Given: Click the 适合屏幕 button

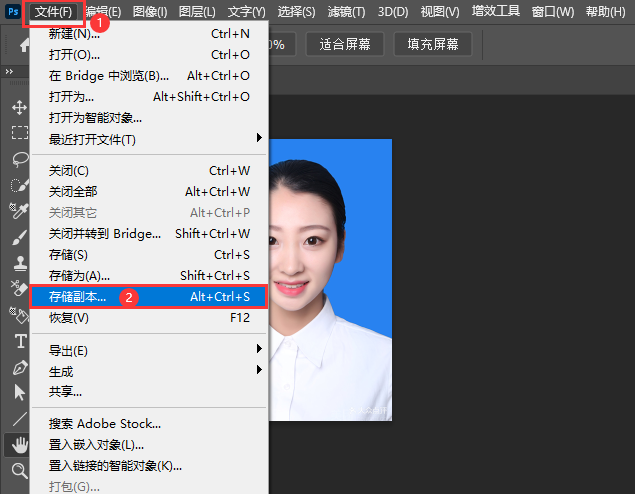Looking at the screenshot, I should point(343,45).
